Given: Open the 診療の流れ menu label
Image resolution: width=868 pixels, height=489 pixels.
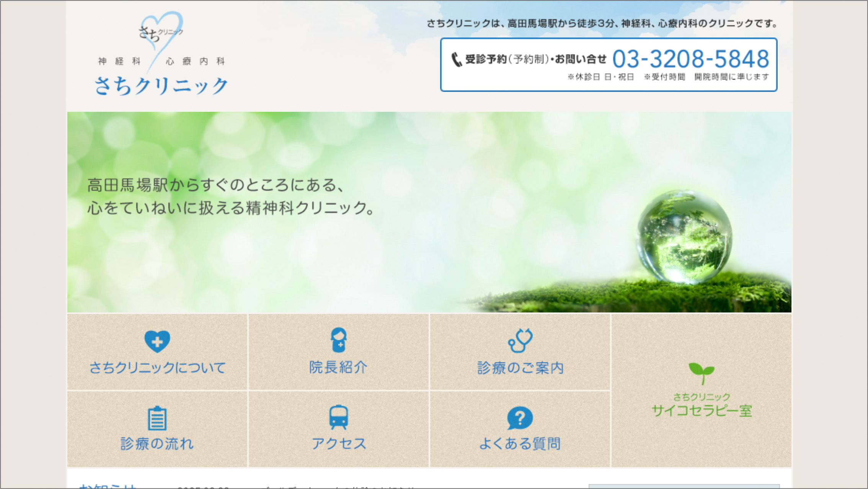Looking at the screenshot, I should click(157, 443).
